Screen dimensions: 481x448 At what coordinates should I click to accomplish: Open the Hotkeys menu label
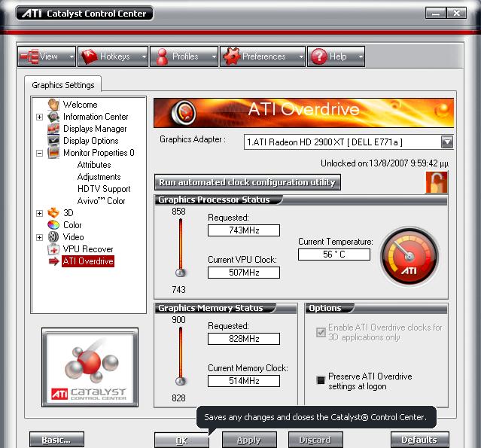click(114, 56)
